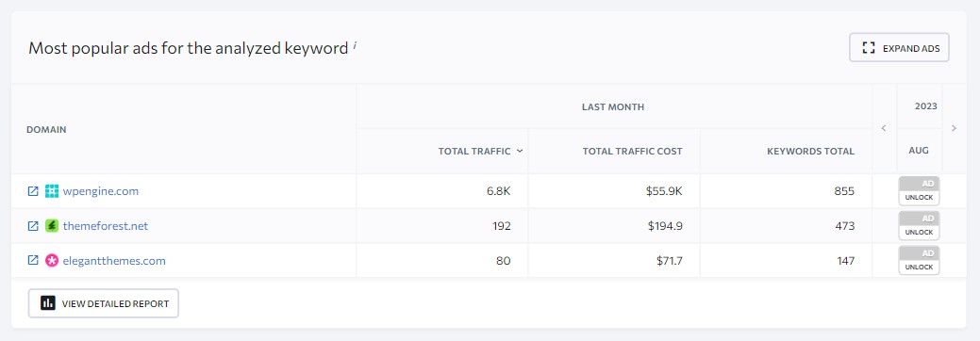
Task: Sort by Total Traffic chevron
Action: pos(520,151)
